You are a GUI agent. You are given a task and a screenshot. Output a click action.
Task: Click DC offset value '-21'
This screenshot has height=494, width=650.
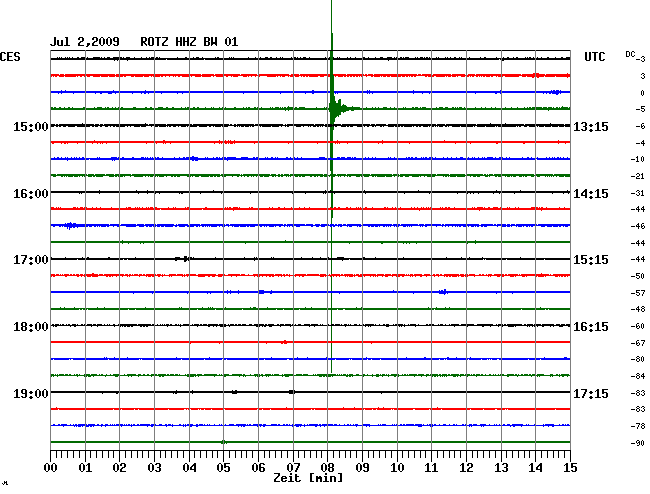tap(638, 176)
